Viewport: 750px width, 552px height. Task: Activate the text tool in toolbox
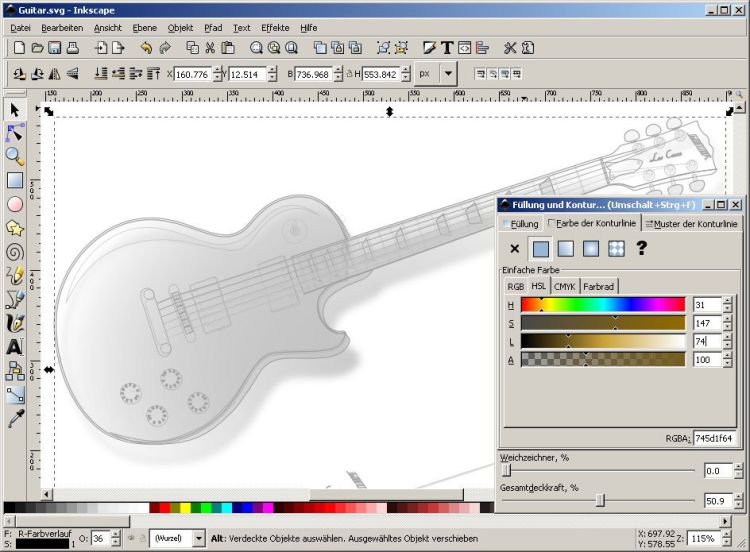click(15, 347)
